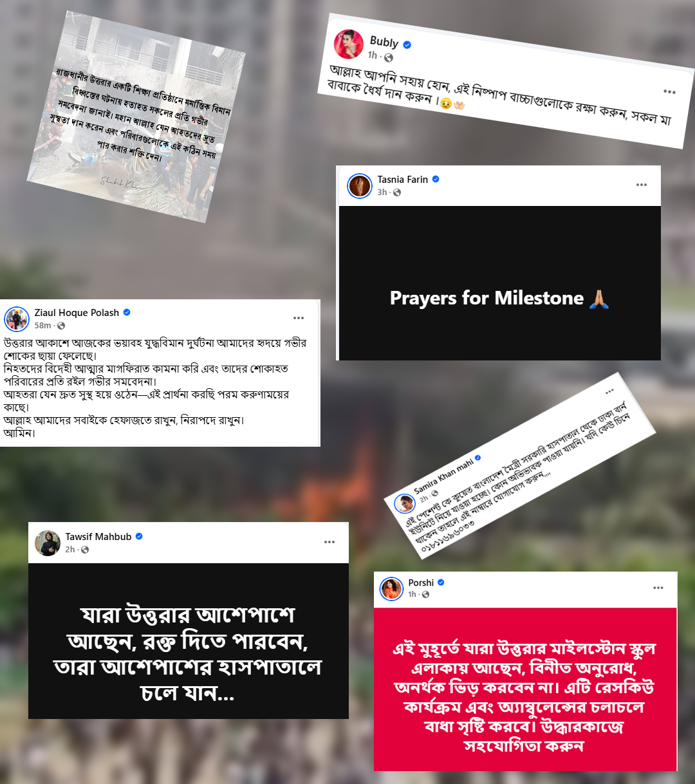Image resolution: width=695 pixels, height=784 pixels.
Task: Open the three-dot menu on Bubly's post
Action: pyautogui.click(x=670, y=91)
